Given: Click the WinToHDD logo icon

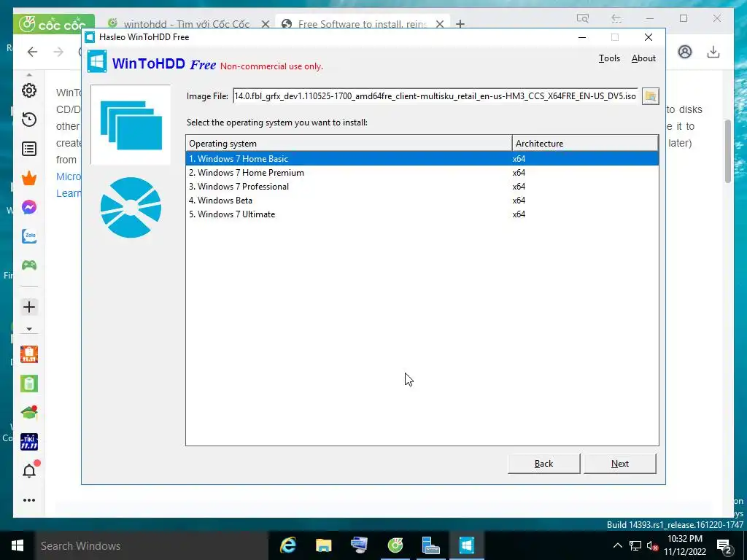Looking at the screenshot, I should tap(97, 61).
